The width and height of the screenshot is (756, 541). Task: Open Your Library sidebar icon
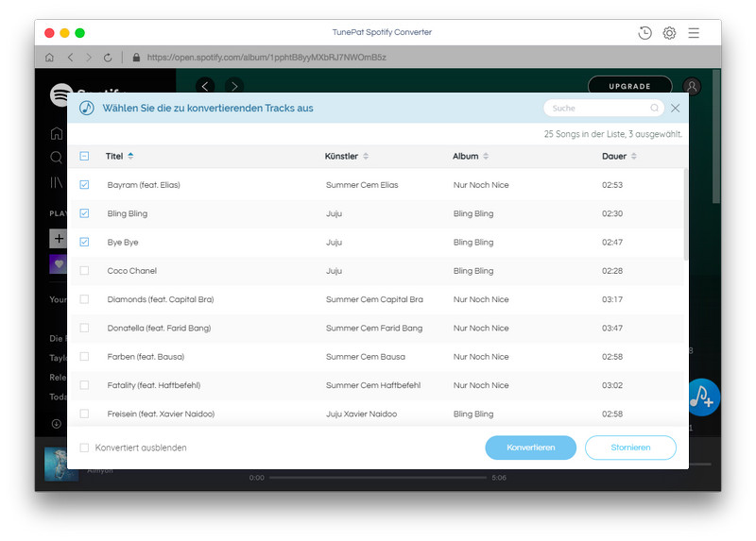coord(57,182)
